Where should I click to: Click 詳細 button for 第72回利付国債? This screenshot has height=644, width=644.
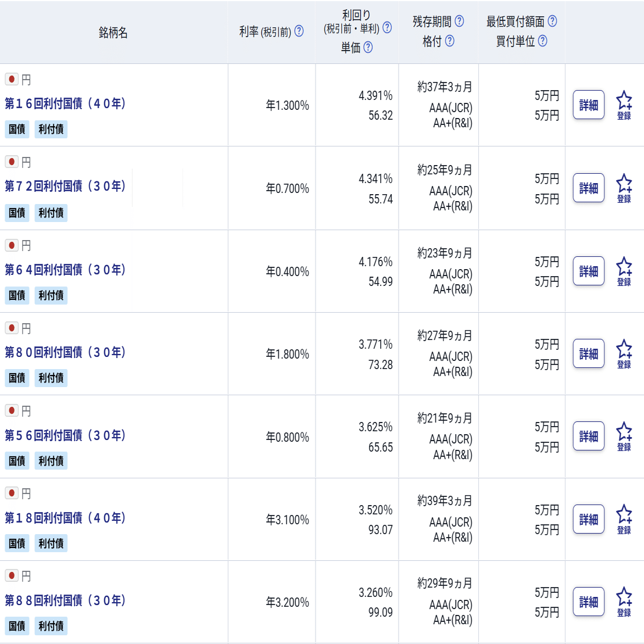pyautogui.click(x=588, y=188)
